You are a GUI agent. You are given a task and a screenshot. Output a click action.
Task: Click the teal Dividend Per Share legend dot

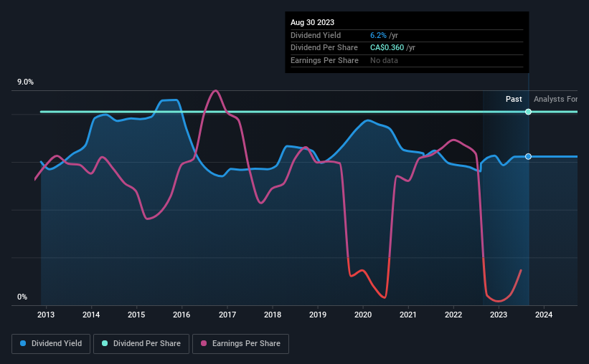click(105, 343)
